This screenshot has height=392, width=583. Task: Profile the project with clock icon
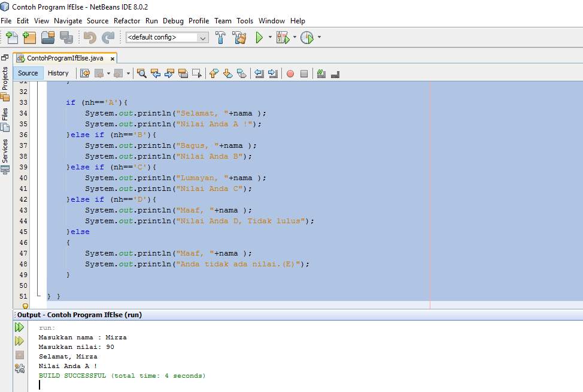tap(306, 37)
